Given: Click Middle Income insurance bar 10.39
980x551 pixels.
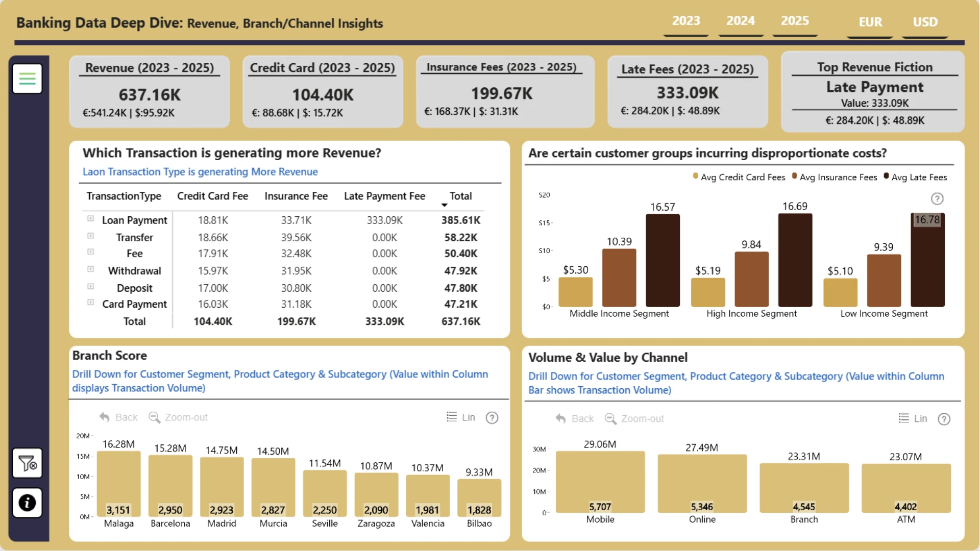Looking at the screenshot, I should (x=619, y=278).
